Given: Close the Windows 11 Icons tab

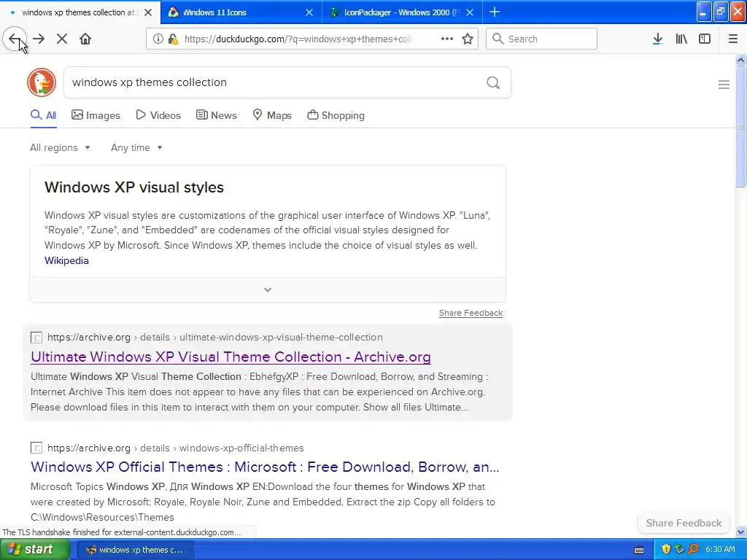Looking at the screenshot, I should point(309,12).
